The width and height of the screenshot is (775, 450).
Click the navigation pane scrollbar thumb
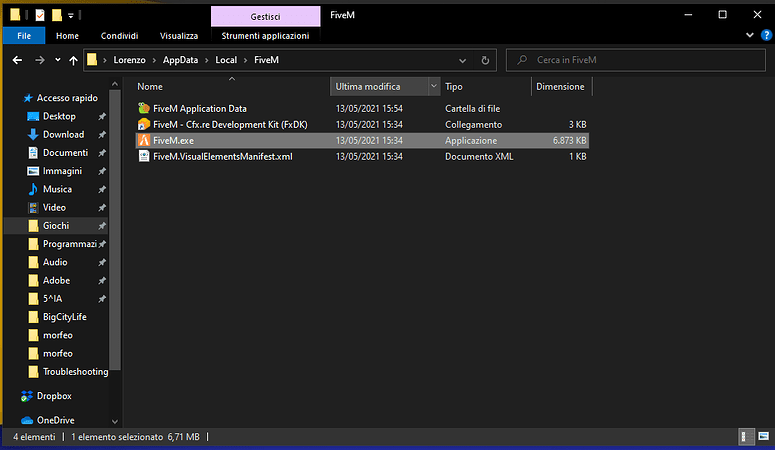click(115, 230)
